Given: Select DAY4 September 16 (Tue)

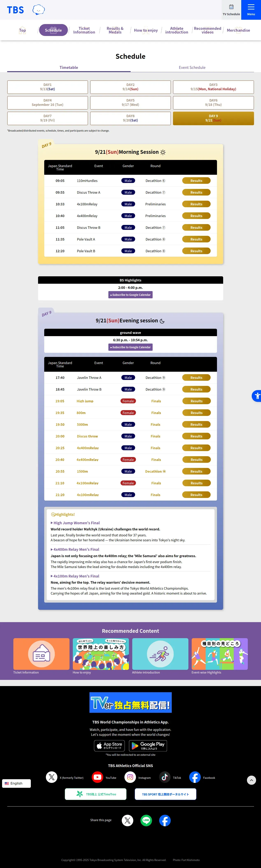Looking at the screenshot, I should (x=48, y=103).
